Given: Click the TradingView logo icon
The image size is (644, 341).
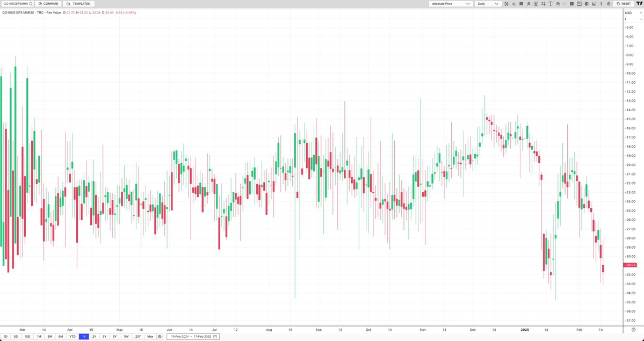Looking at the screenshot, I should (639, 3).
